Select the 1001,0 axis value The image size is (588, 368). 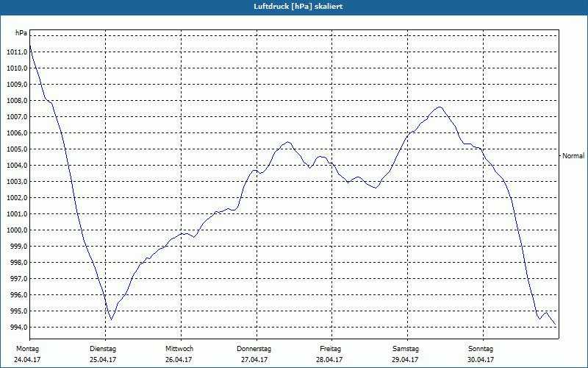(x=17, y=213)
